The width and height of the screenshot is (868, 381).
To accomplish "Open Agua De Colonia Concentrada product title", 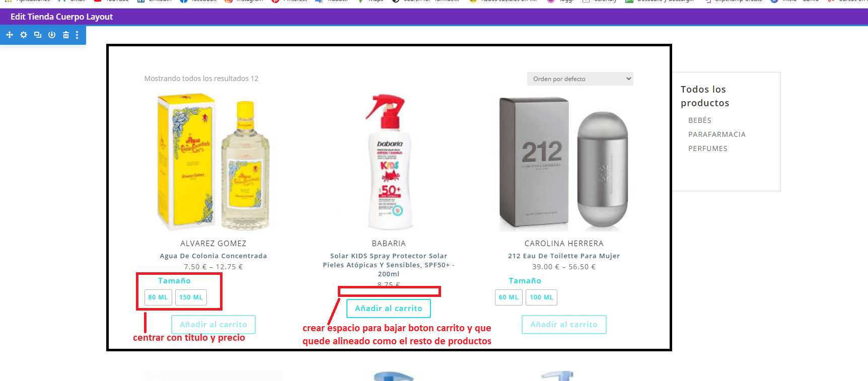I will pyautogui.click(x=213, y=256).
